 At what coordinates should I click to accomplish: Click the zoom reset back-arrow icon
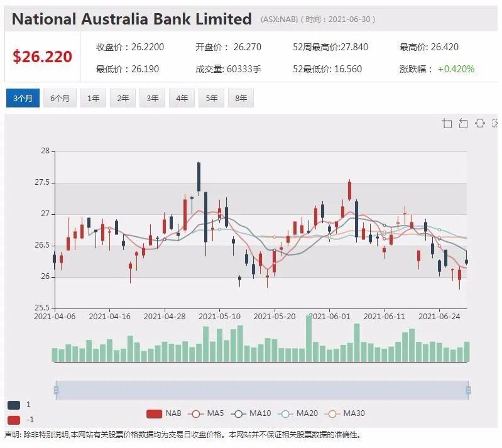pos(463,123)
